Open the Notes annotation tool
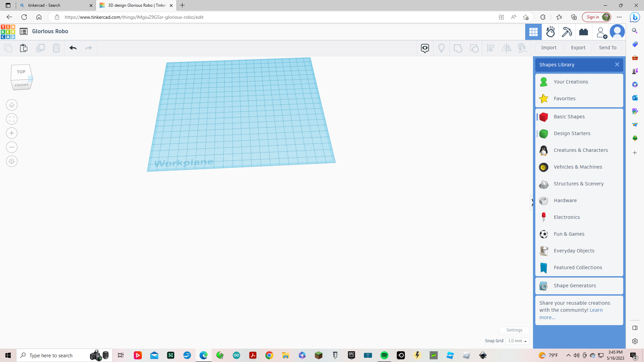The height and width of the screenshot is (362, 644). pos(425,48)
